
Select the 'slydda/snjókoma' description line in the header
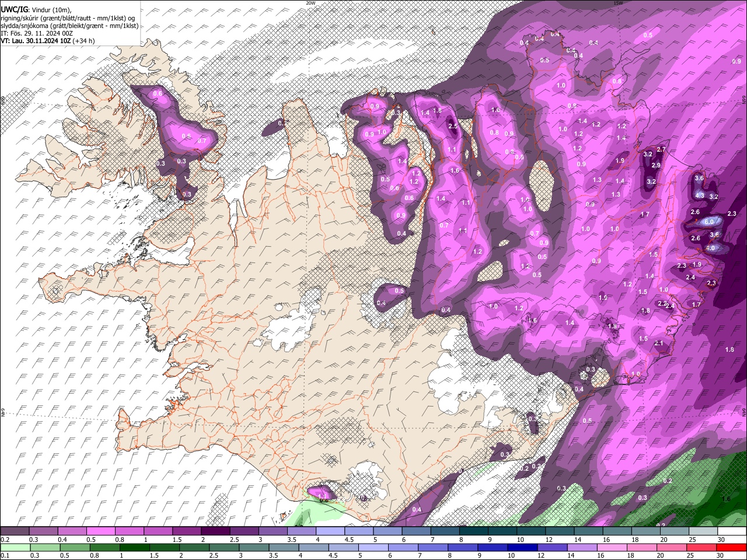pos(69,26)
